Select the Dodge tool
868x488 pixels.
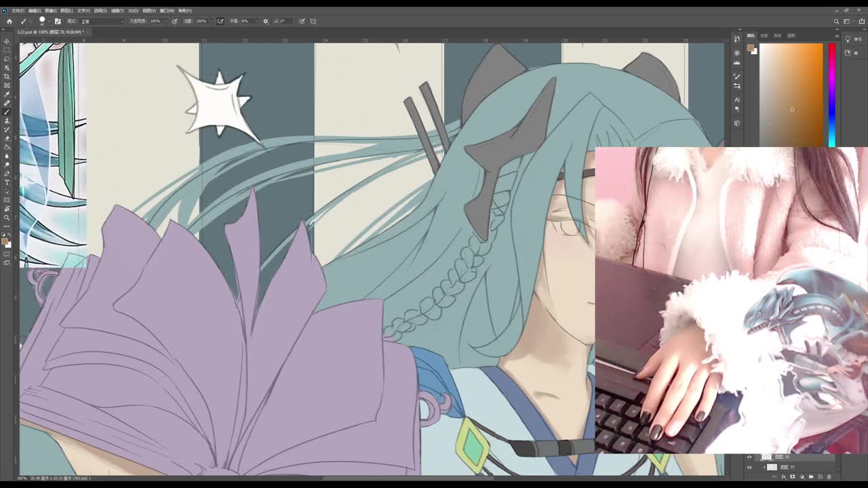click(7, 165)
